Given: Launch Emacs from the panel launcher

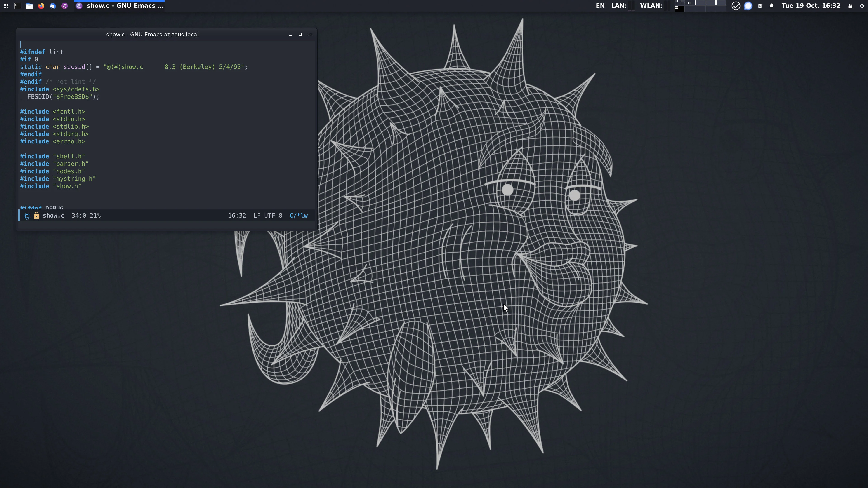Looking at the screenshot, I should click(65, 6).
